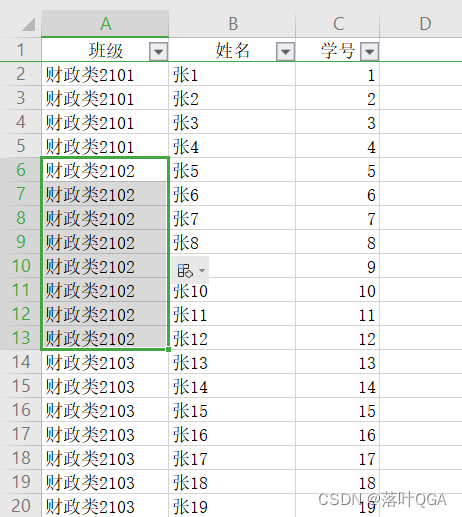
Task: Click the 学号 header cell text
Action: 337,51
